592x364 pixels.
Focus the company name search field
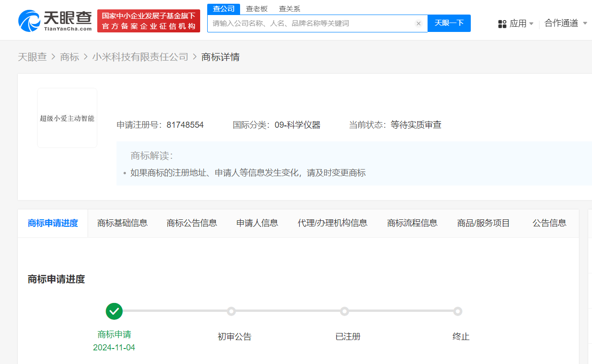[x=310, y=23]
